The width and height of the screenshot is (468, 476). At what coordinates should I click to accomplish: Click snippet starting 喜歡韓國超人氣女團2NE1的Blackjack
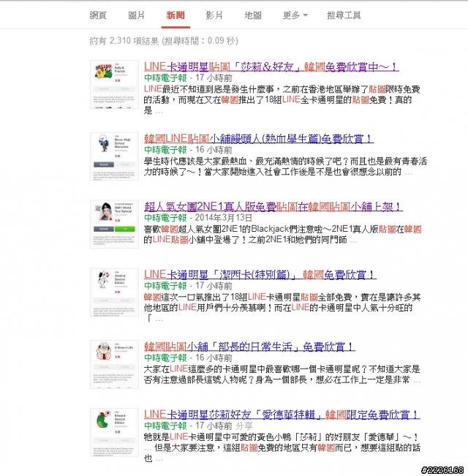pyautogui.click(x=282, y=235)
